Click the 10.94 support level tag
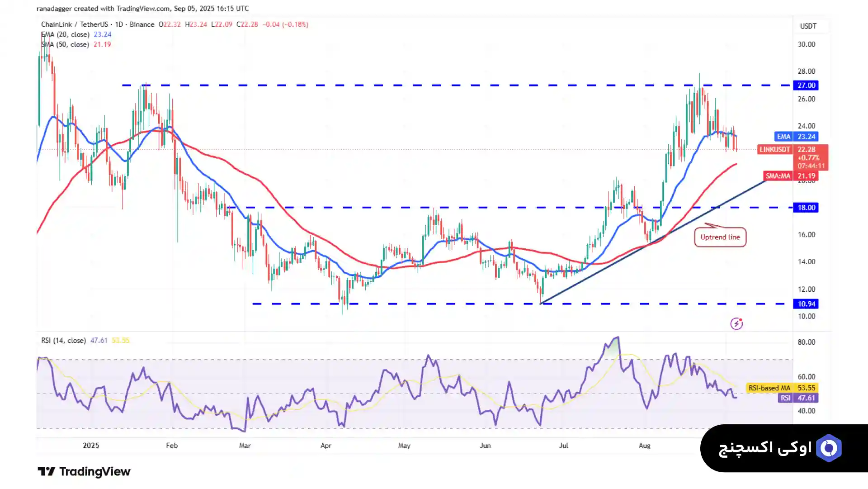 coord(806,304)
